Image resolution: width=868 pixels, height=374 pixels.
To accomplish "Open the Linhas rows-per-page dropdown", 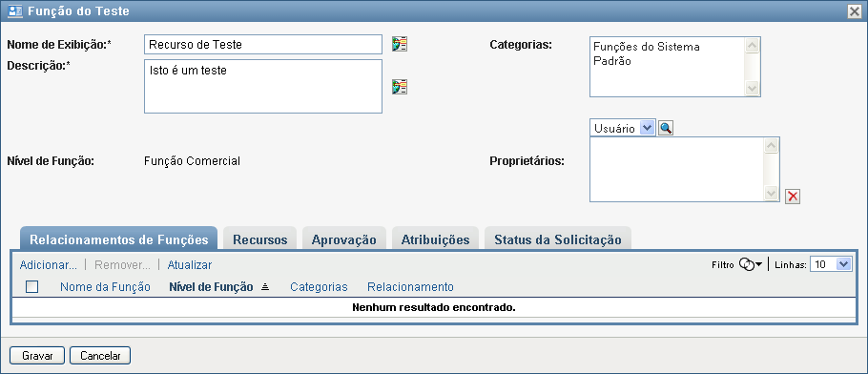I will [x=831, y=264].
